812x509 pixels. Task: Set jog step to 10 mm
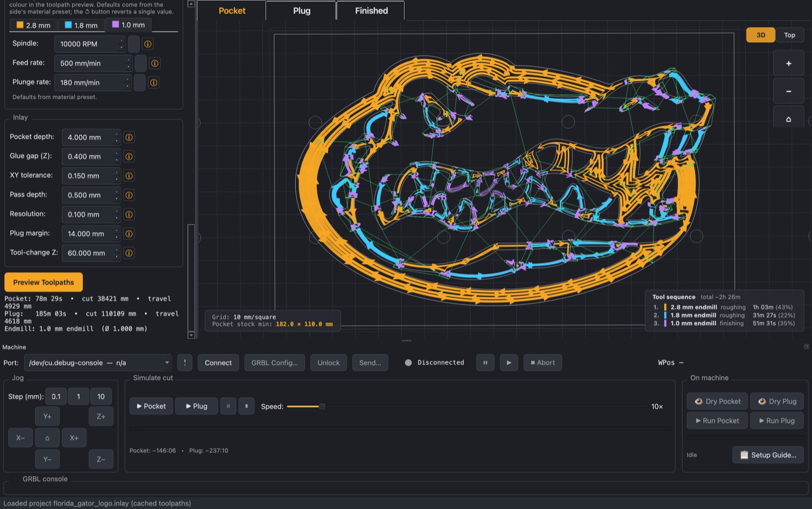[101, 397]
